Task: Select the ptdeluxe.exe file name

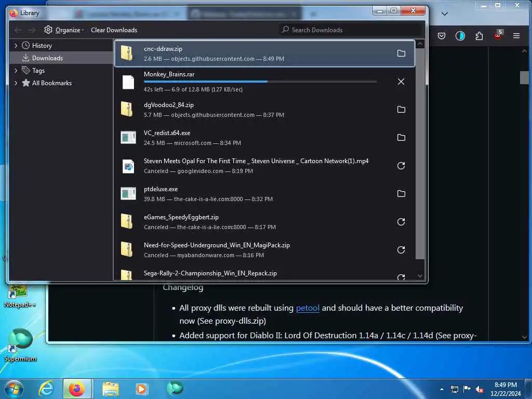Action: pos(161,189)
